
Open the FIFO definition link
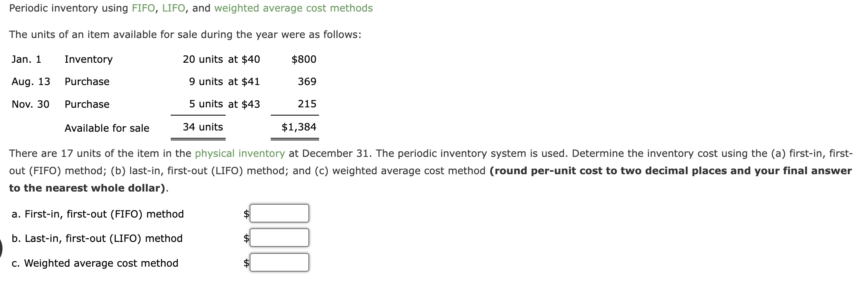(143, 7)
